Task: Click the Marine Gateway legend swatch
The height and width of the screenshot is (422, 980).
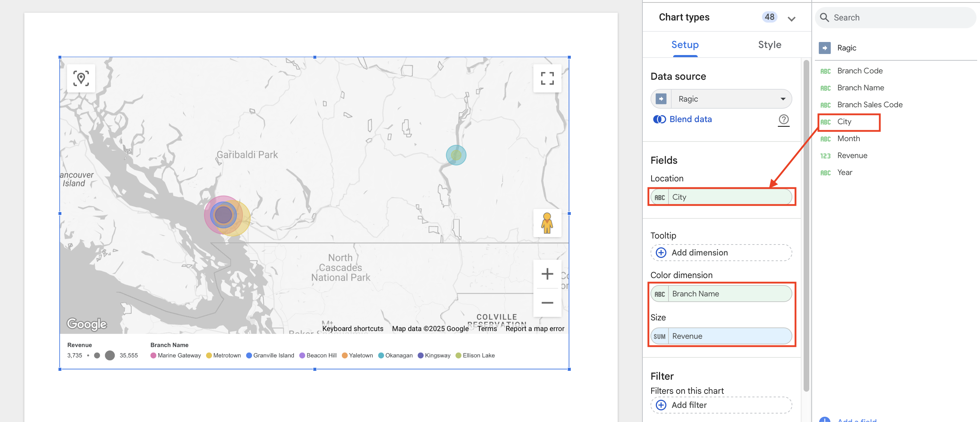Action: coord(153,356)
